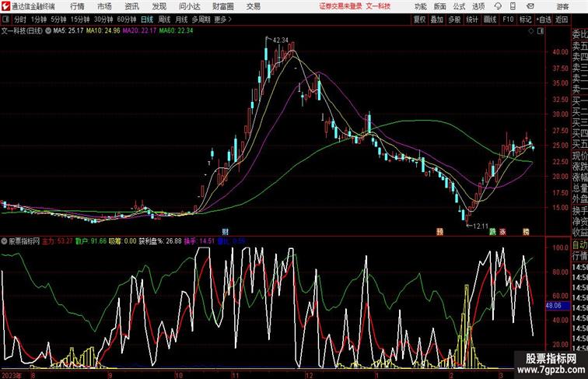The image size is (588, 379).
Task: Click the 换手: 14.51 indicator label
Action: [x=199, y=241]
